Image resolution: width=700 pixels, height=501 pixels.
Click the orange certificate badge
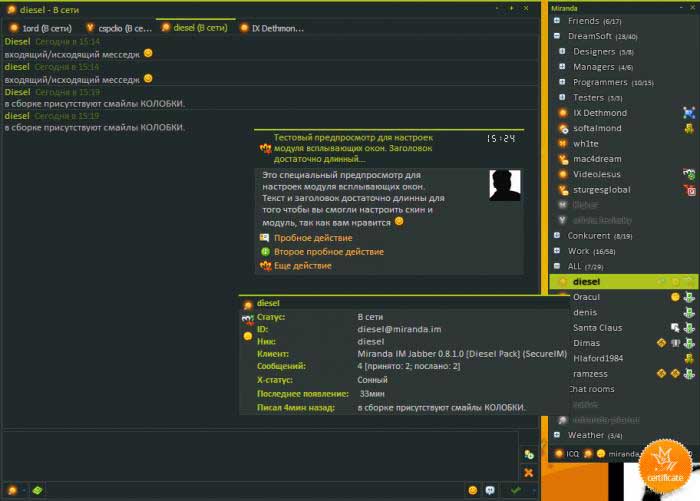[665, 467]
